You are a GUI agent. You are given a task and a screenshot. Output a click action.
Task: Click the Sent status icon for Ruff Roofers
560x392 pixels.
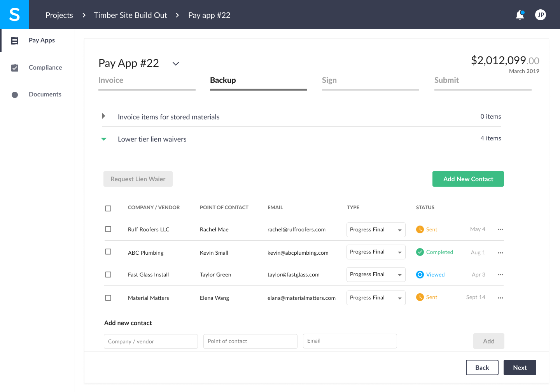click(420, 229)
